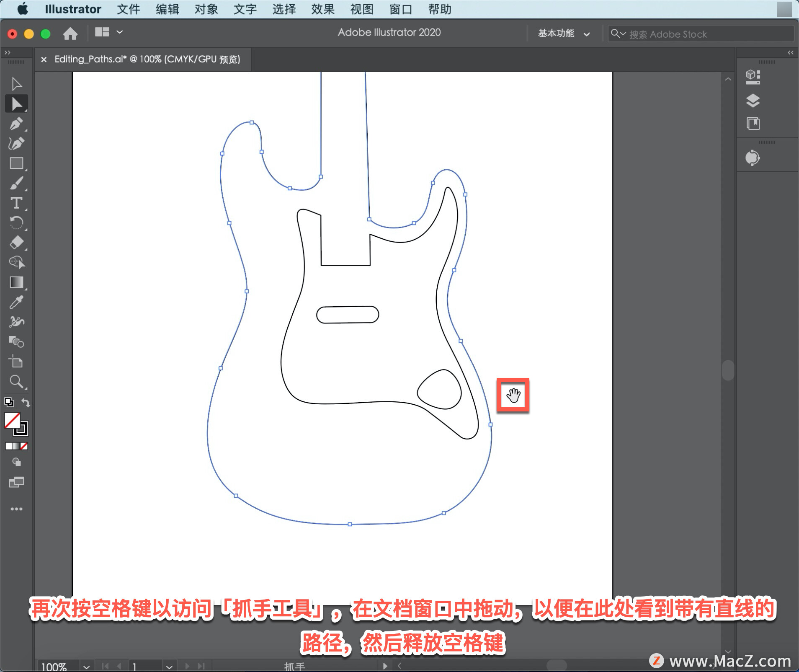
Task: Go to the last artboard
Action: click(x=201, y=666)
